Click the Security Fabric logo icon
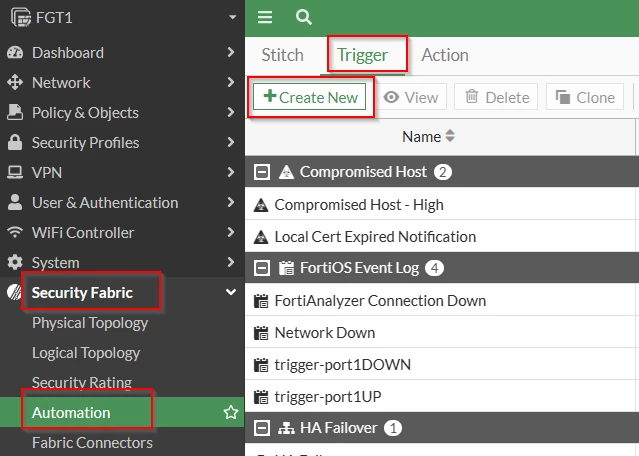This screenshot has width=639, height=456. pos(14,292)
